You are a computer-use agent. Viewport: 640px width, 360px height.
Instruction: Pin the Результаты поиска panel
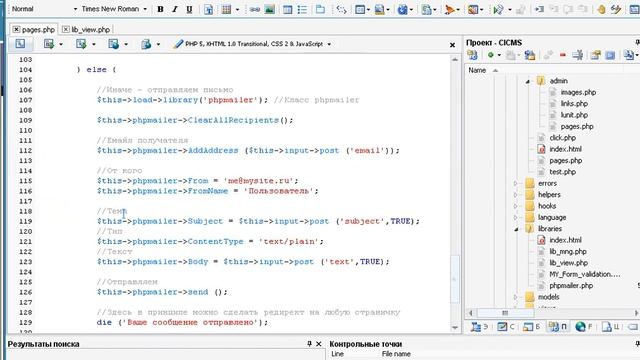point(309,344)
